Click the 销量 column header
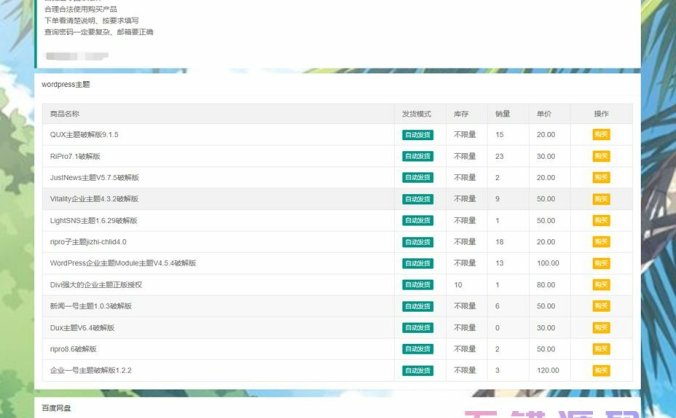Screen dimensions: 676x418 [x=503, y=114]
